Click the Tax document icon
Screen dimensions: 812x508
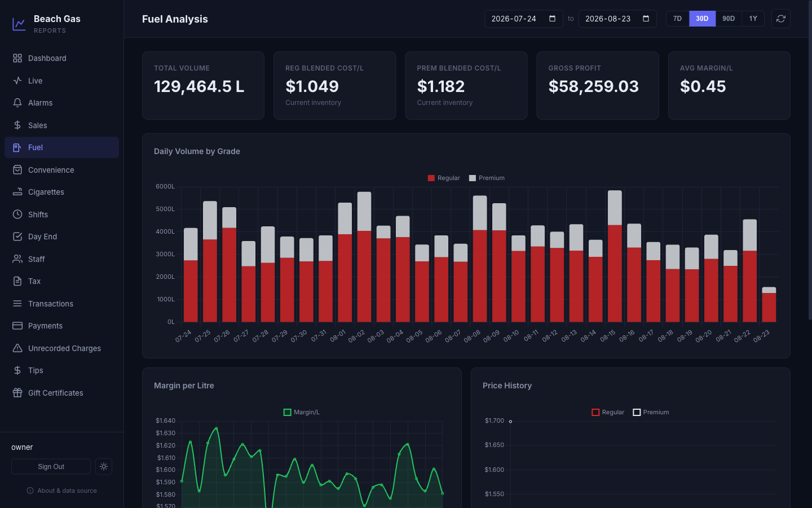point(17,281)
